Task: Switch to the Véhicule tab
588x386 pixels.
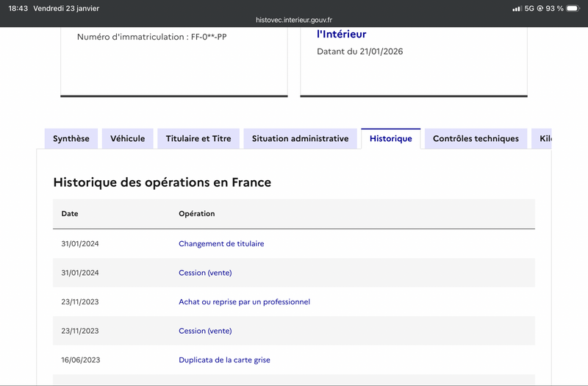Action: tap(127, 138)
